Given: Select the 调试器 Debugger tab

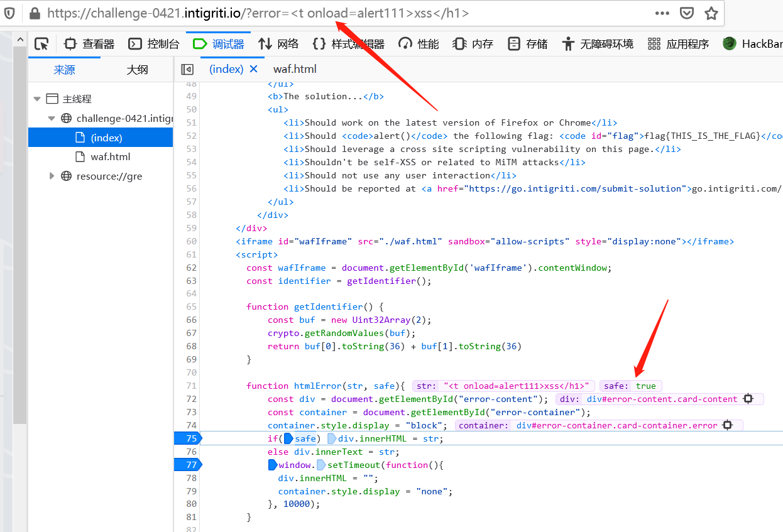Looking at the screenshot, I should [218, 44].
